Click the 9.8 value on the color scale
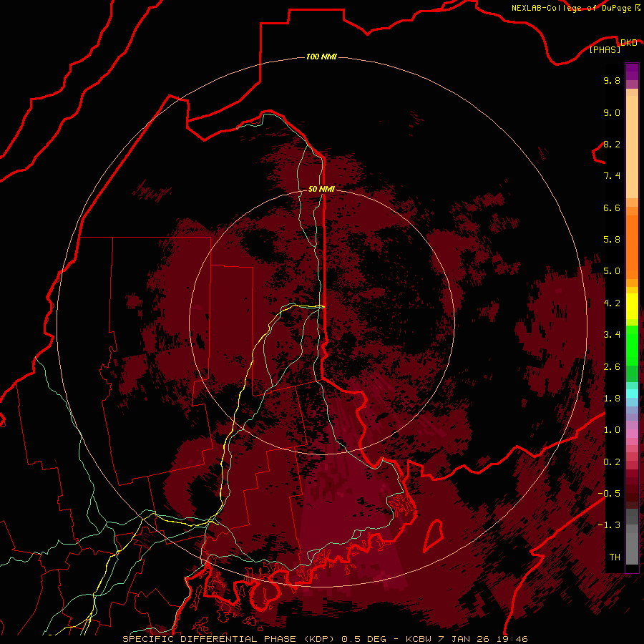 point(612,80)
